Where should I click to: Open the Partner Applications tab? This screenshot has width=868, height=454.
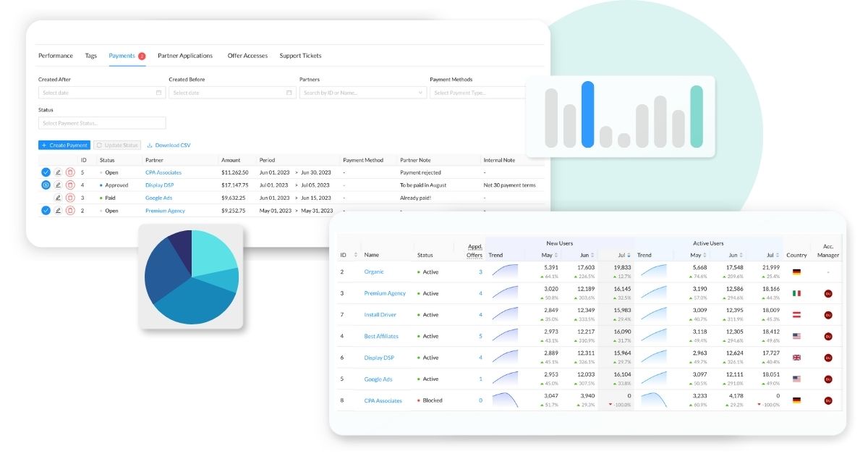click(x=185, y=56)
